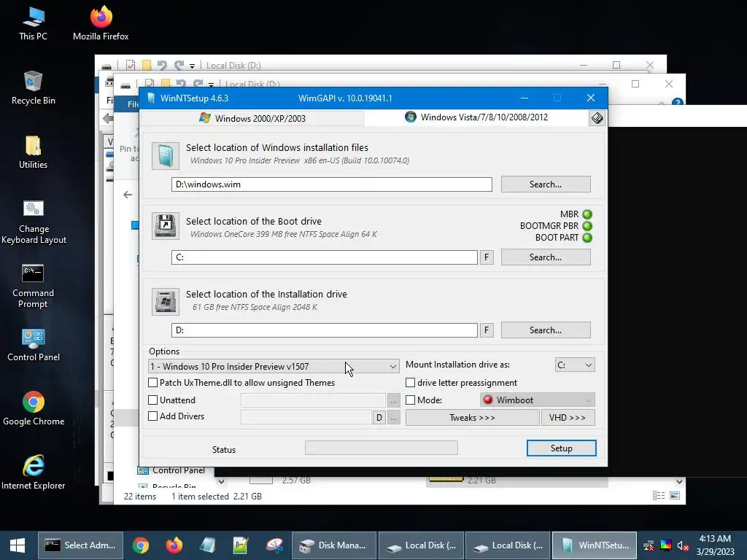Click the Status progress bar

click(x=381, y=448)
